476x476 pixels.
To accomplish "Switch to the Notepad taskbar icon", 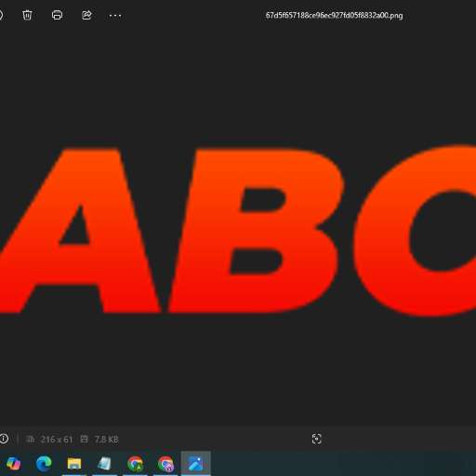I will 104,464.
